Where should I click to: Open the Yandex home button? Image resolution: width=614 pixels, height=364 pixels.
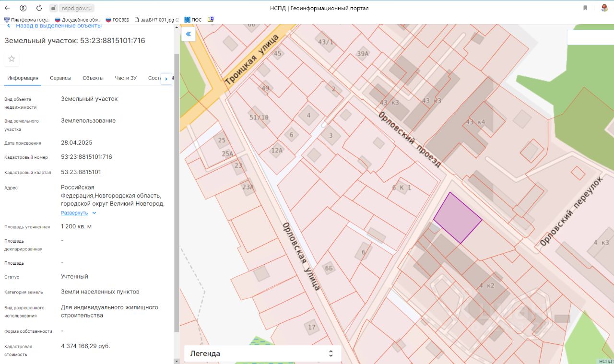coord(23,8)
